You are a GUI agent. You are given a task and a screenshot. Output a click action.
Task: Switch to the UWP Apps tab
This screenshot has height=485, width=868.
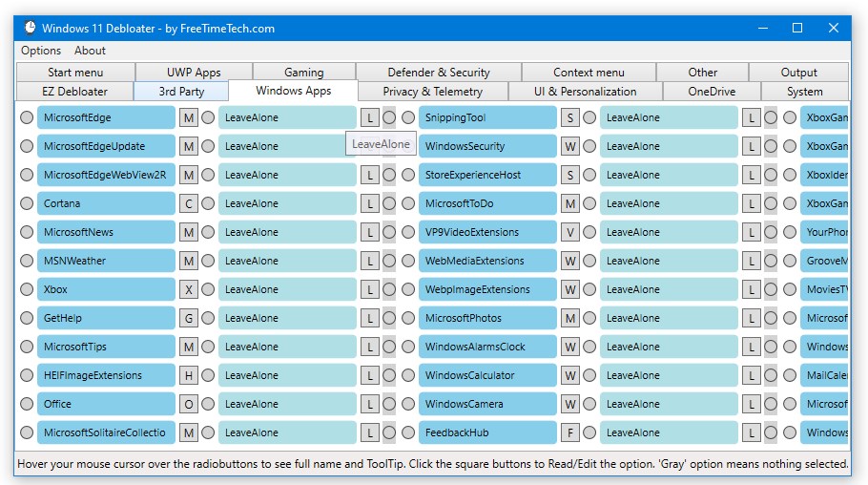point(194,72)
